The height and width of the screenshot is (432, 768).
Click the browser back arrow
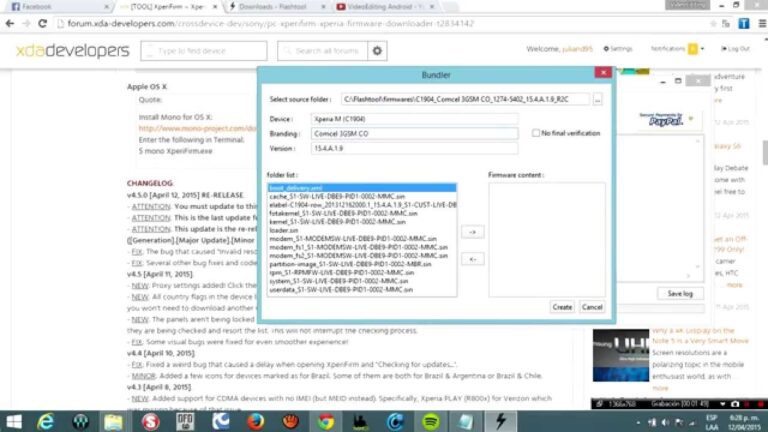pyautogui.click(x=10, y=23)
